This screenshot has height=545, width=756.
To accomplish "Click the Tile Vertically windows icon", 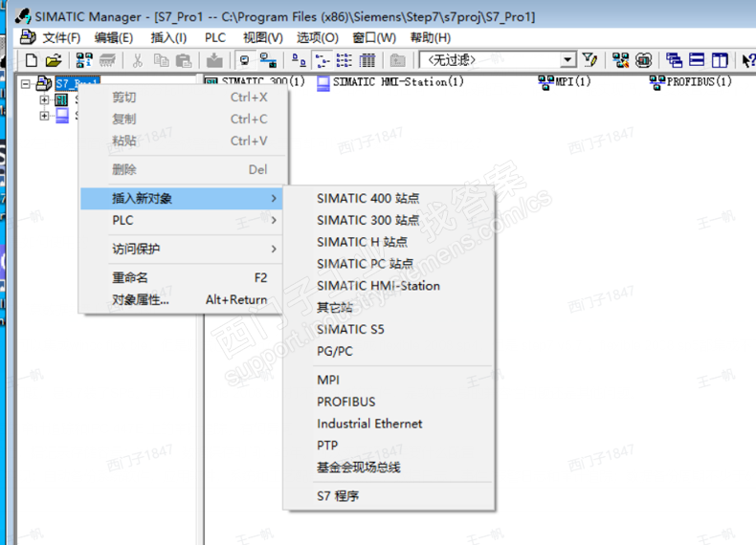I will click(720, 60).
